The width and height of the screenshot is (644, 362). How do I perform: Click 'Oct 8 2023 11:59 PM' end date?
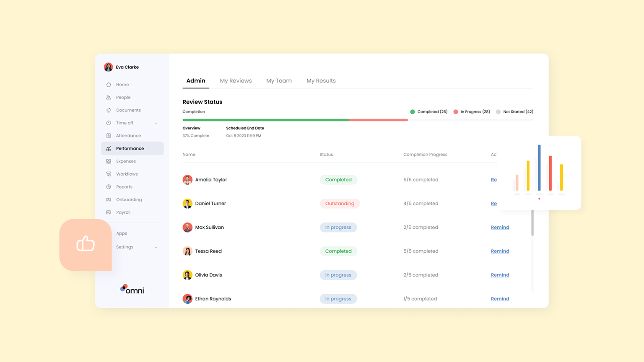[x=244, y=136]
